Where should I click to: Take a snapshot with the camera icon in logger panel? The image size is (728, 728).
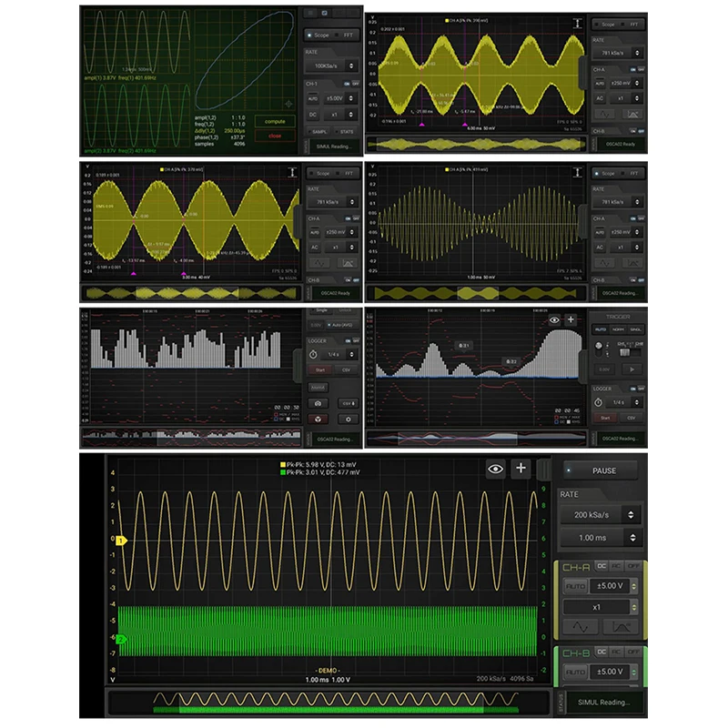coord(318,403)
